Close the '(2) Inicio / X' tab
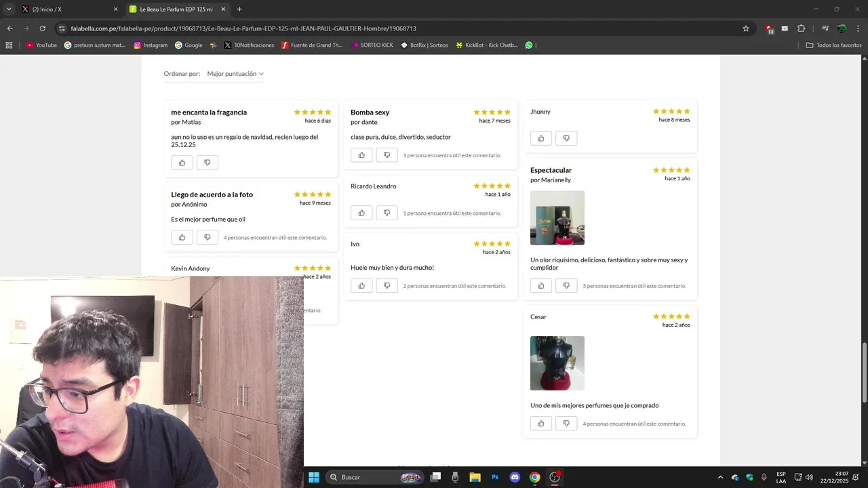Viewport: 868px width, 488px height. pyautogui.click(x=115, y=9)
